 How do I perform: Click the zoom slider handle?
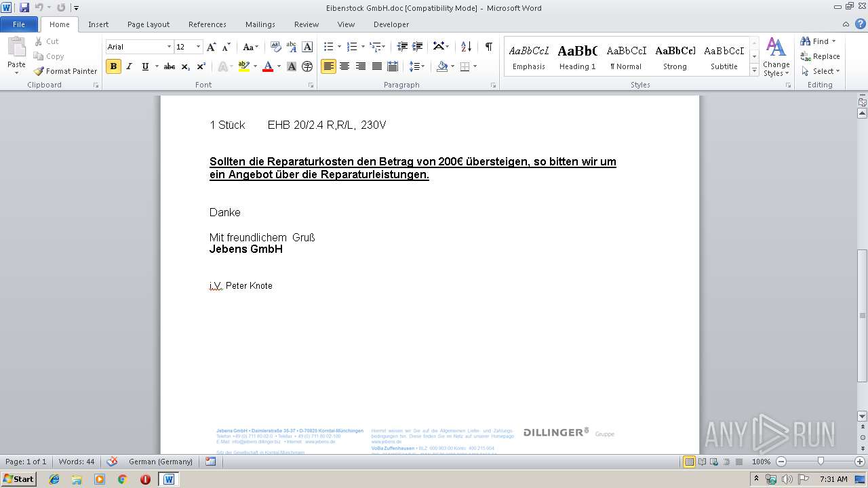tap(820, 462)
